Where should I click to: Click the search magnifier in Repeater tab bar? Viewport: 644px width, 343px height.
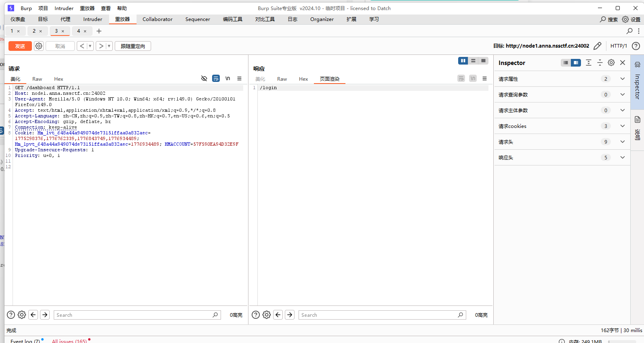[629, 31]
